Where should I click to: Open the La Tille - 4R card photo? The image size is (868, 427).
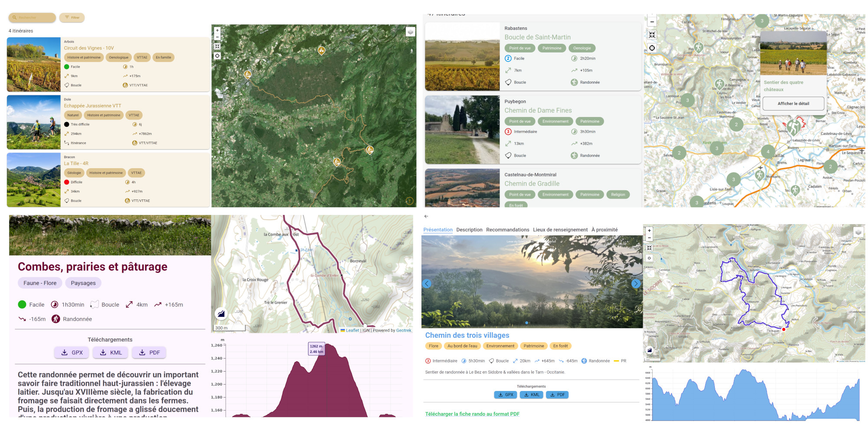pyautogui.click(x=34, y=180)
